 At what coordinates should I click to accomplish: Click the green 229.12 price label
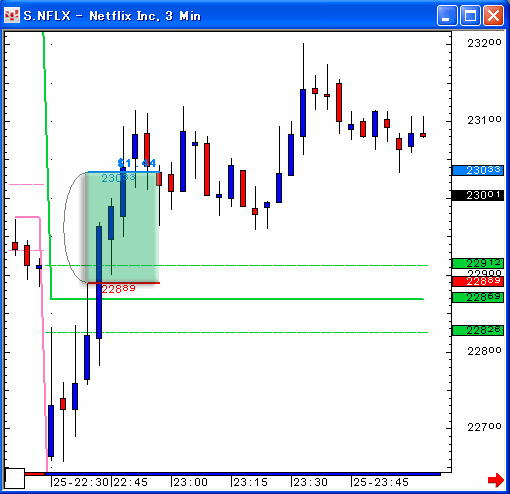click(478, 263)
